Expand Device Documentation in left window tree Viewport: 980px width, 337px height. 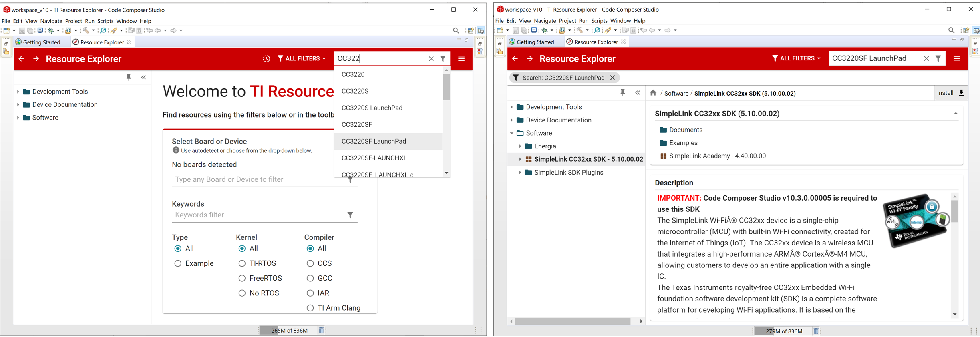point(18,105)
